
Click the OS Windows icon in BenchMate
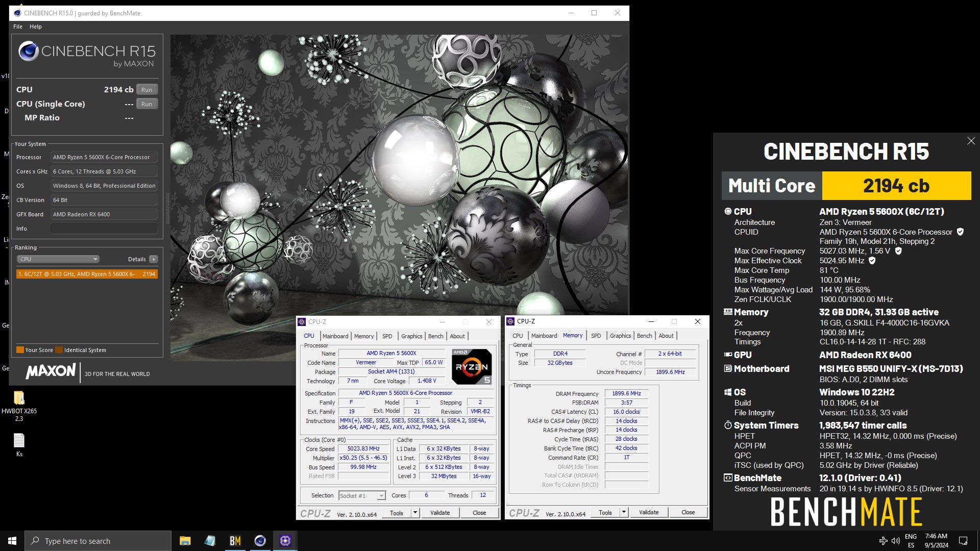(x=728, y=392)
